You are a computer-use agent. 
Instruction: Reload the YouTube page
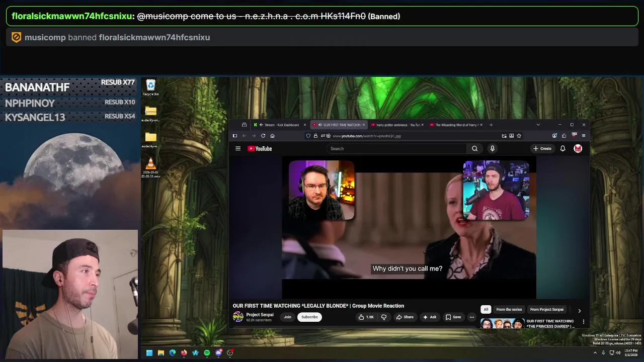(x=263, y=136)
